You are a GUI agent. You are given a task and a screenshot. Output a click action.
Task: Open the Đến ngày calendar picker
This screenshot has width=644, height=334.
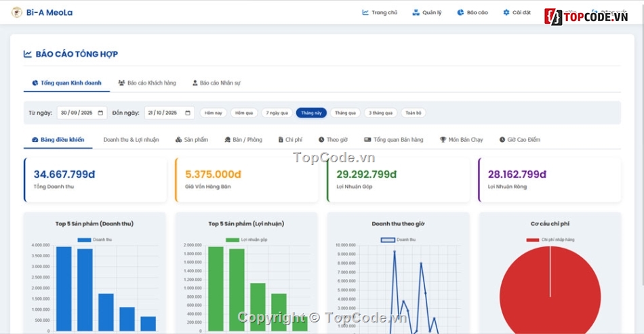coord(188,113)
